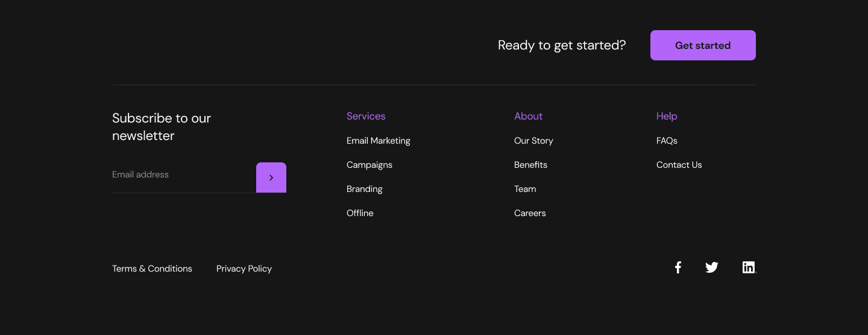
Task: Click the Get started button
Action: (x=703, y=45)
